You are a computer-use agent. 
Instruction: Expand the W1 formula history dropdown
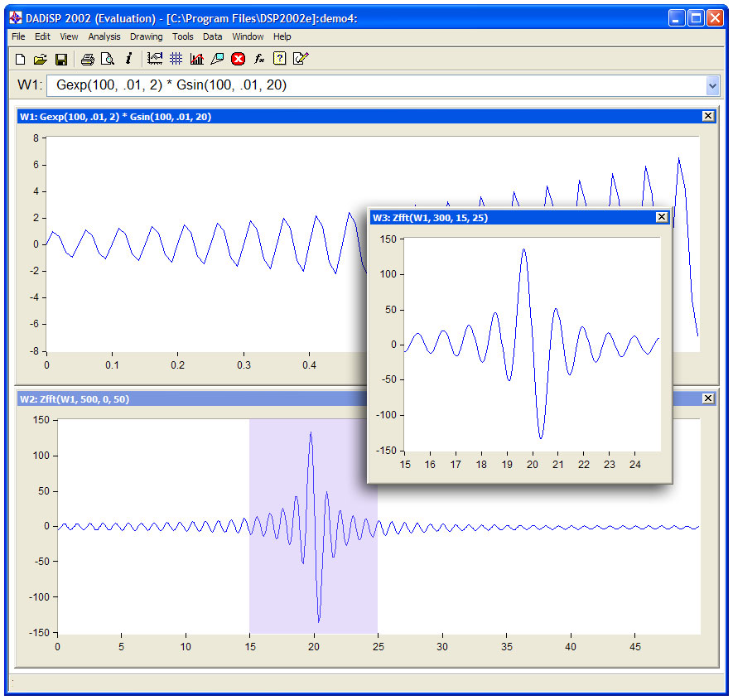pyautogui.click(x=712, y=85)
